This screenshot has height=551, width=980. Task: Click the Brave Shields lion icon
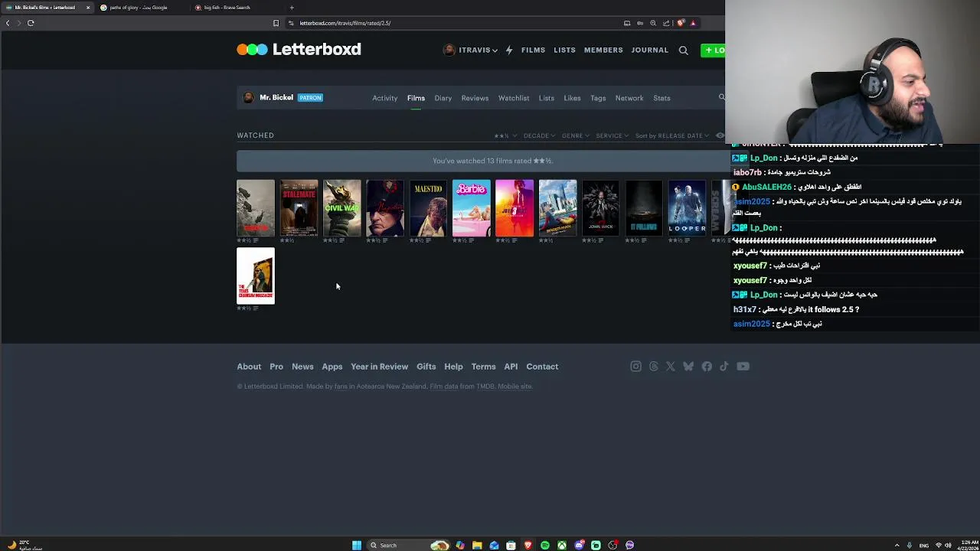(x=681, y=23)
